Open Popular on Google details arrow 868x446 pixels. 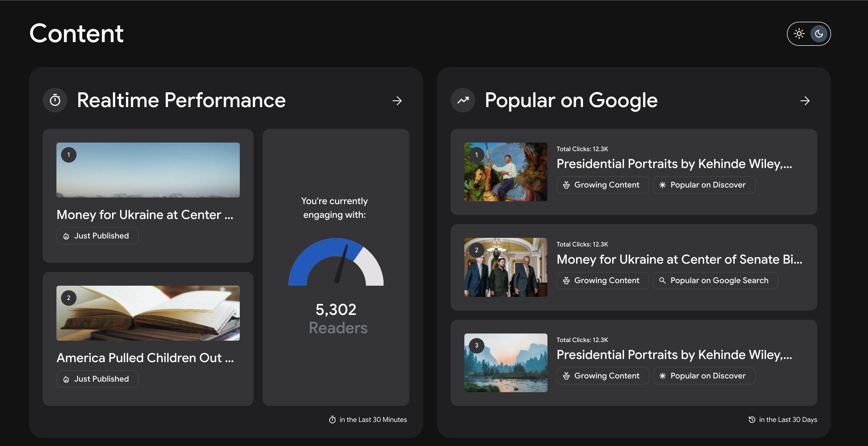(x=805, y=101)
